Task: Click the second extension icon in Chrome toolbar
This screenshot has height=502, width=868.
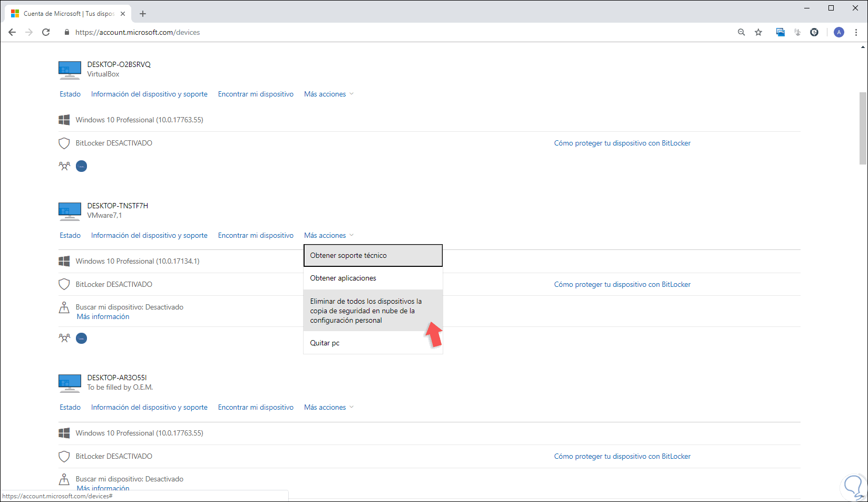Action: pyautogui.click(x=797, y=32)
